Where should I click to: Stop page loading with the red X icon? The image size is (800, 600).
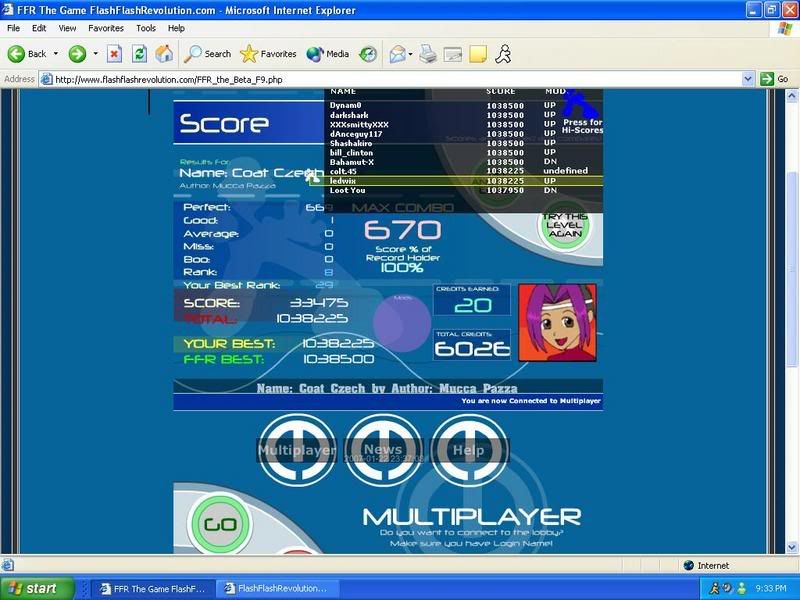114,54
